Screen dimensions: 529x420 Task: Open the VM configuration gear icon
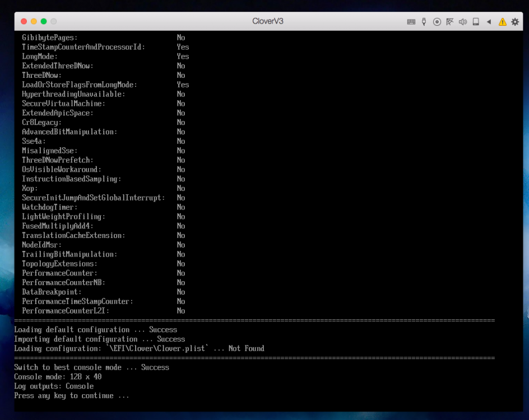[x=515, y=22]
